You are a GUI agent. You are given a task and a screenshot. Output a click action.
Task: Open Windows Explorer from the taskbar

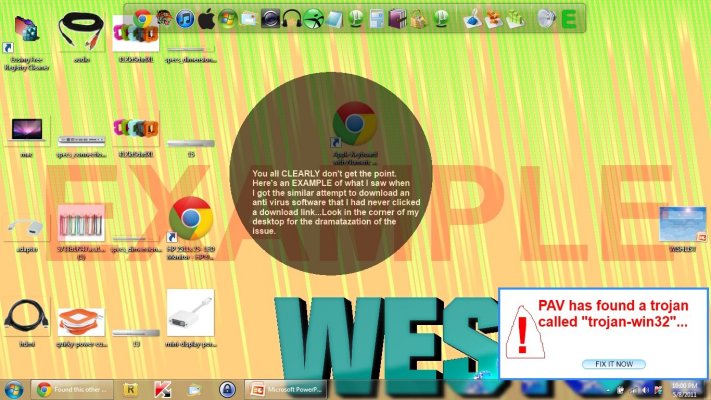[194, 390]
